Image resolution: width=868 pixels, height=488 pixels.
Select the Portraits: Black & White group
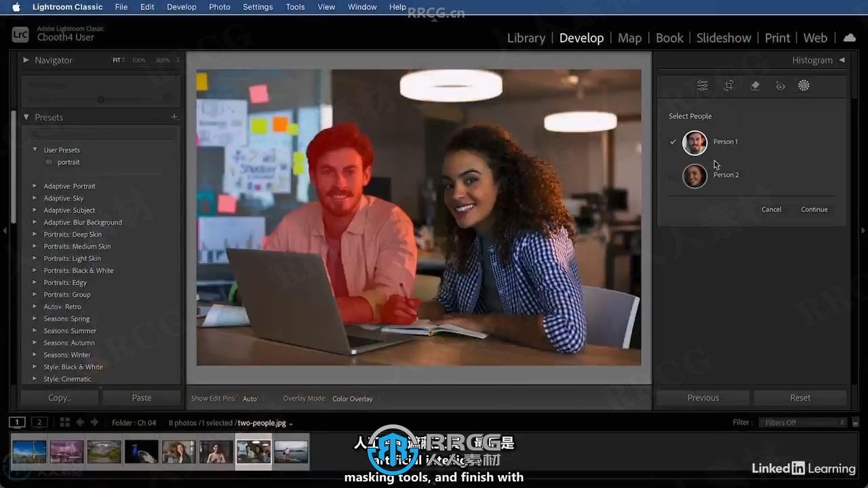pyautogui.click(x=79, y=270)
